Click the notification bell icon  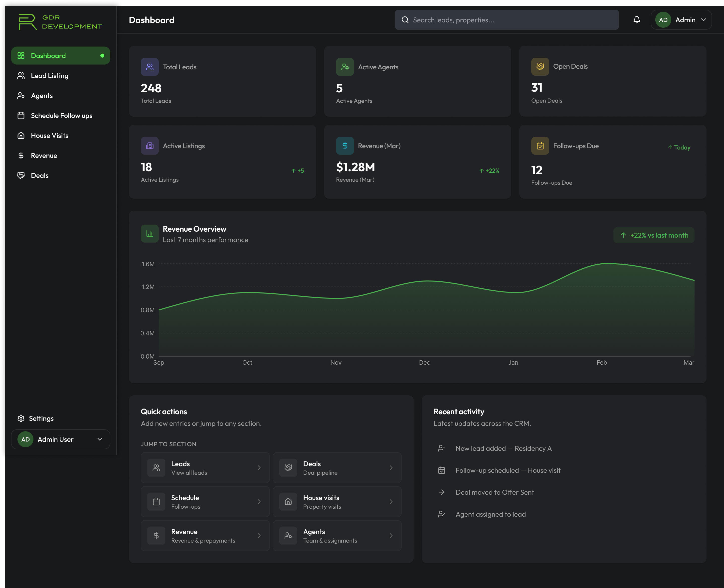tap(637, 20)
